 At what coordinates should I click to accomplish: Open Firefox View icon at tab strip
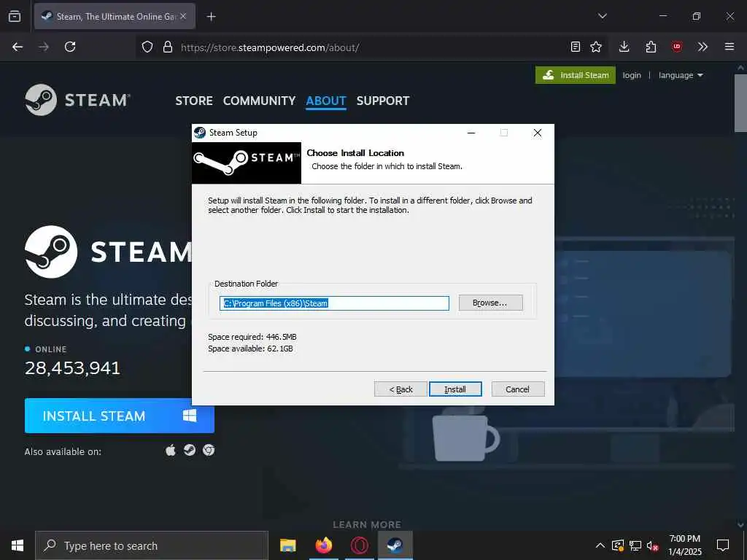pyautogui.click(x=15, y=16)
